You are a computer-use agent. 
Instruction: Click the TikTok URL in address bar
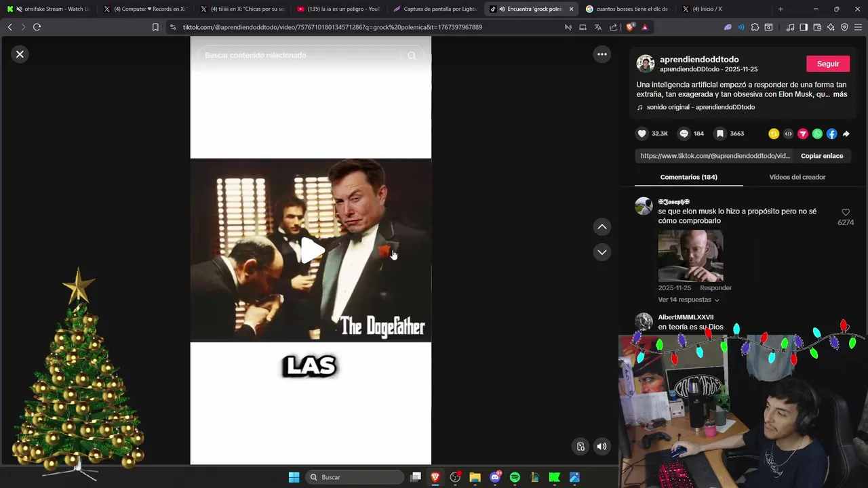click(332, 27)
